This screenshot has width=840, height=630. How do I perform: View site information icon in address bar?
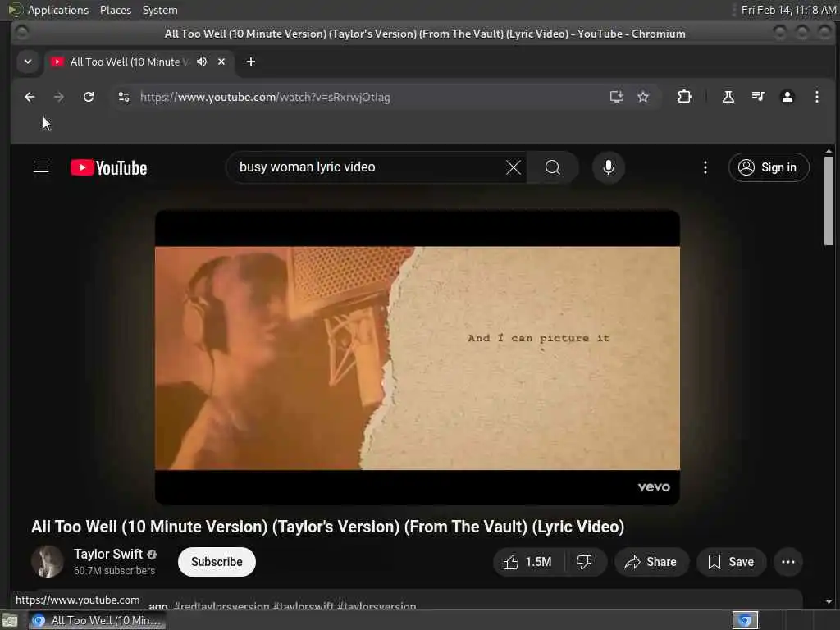pyautogui.click(x=124, y=97)
